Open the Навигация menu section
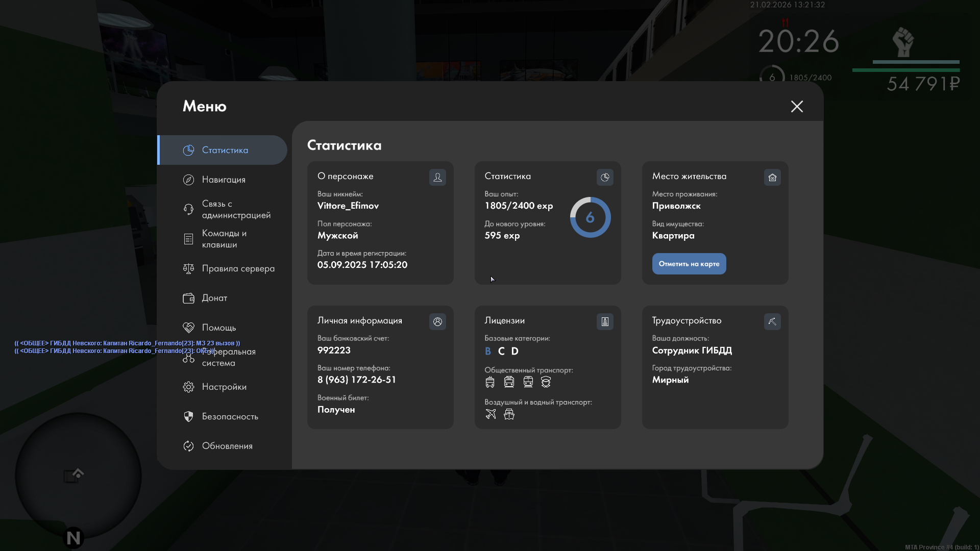The height and width of the screenshot is (551, 980). point(223,180)
